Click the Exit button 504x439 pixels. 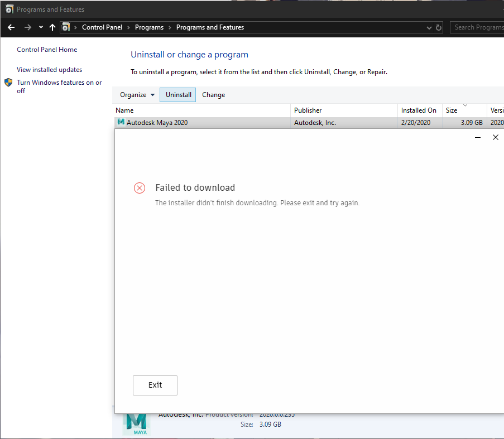click(x=155, y=385)
